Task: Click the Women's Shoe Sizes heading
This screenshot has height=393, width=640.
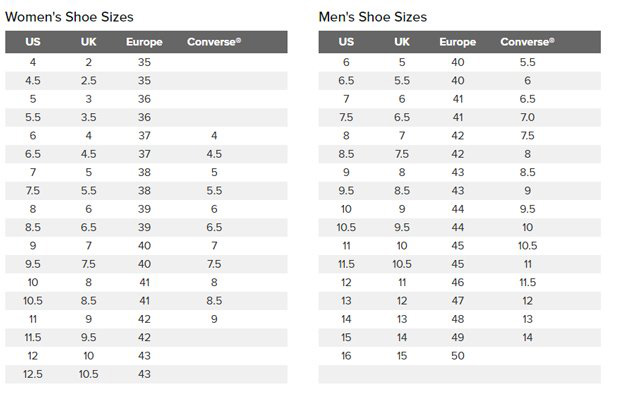Action: 69,17
